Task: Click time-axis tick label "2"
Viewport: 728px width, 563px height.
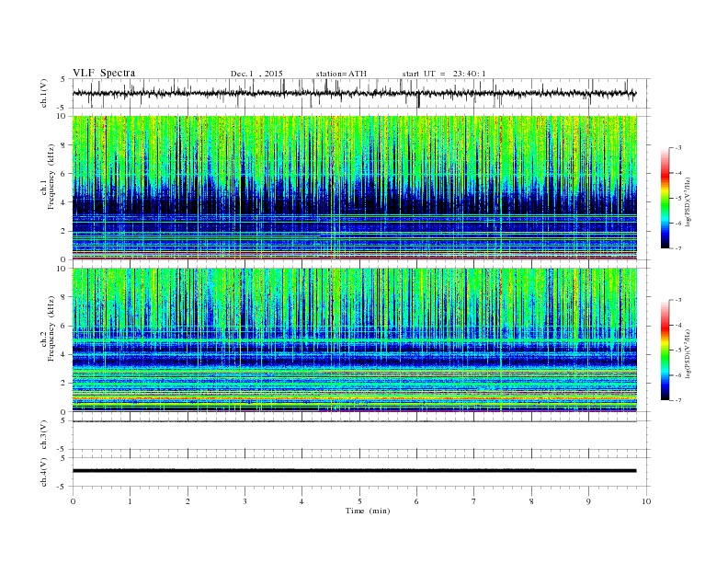Action: click(188, 501)
